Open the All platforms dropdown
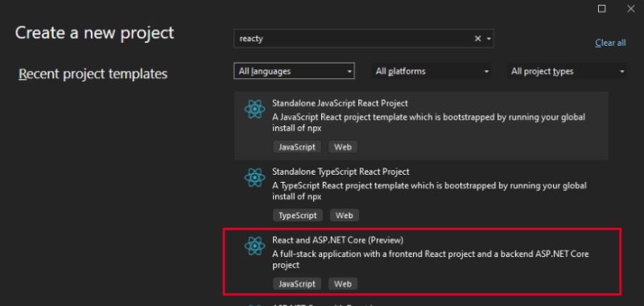Image resolution: width=644 pixels, height=306 pixels. 431,71
